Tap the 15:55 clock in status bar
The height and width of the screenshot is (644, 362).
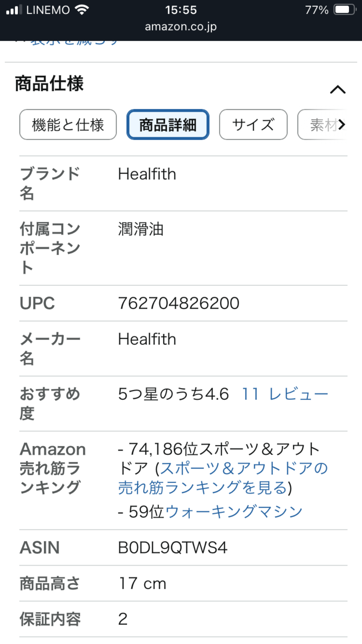[181, 10]
